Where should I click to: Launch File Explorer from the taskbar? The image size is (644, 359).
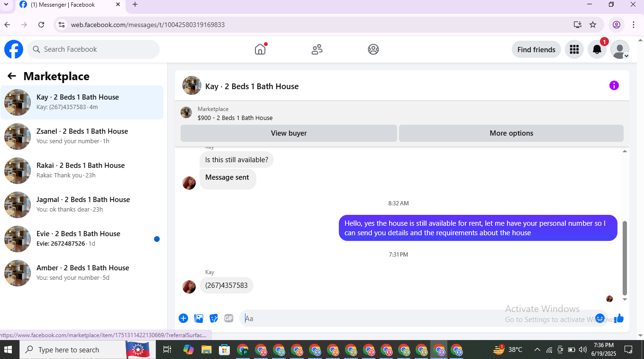(206, 350)
